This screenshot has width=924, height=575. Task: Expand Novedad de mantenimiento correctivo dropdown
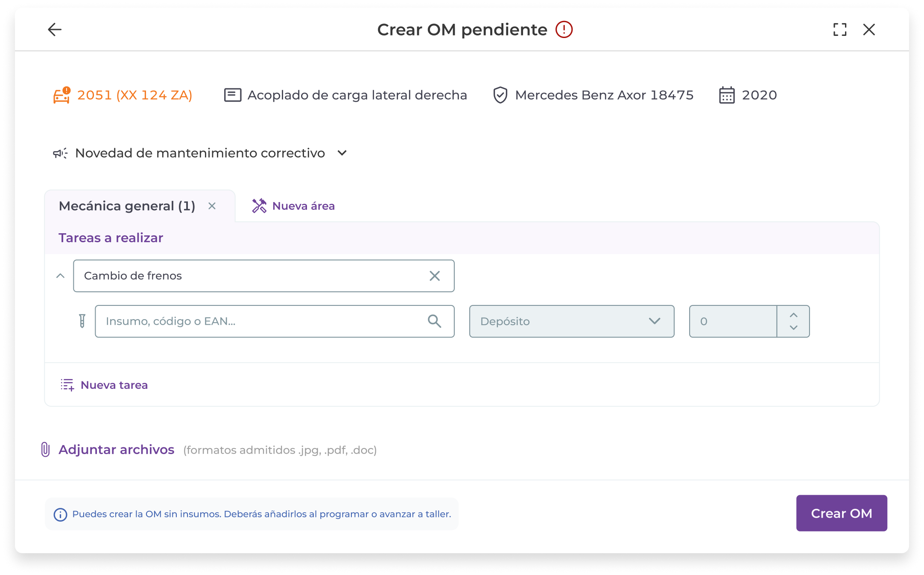click(x=342, y=153)
